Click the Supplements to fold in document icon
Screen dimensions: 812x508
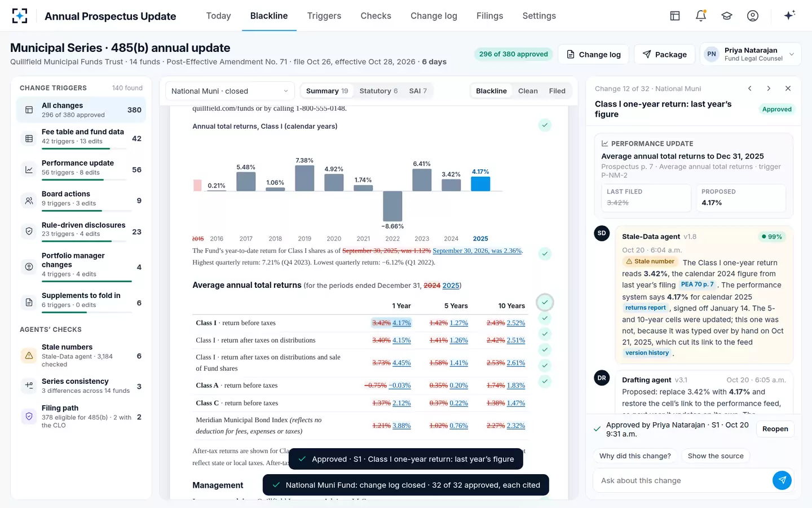[29, 303]
